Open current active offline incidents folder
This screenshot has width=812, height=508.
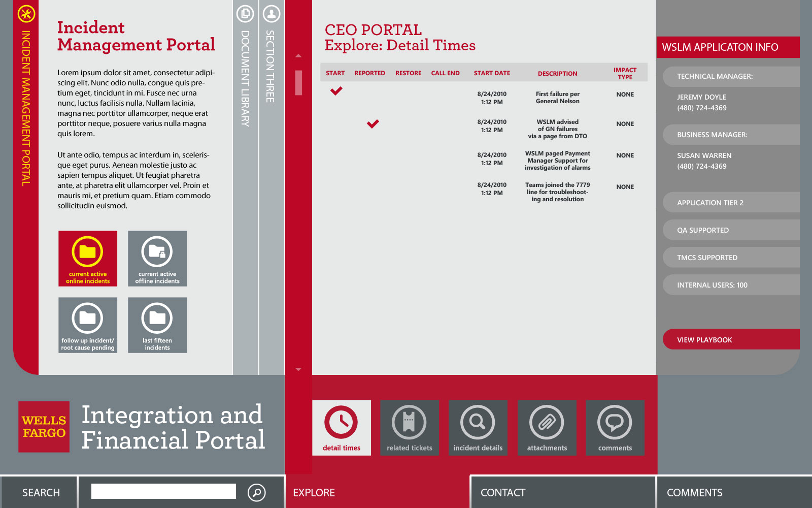click(x=157, y=259)
